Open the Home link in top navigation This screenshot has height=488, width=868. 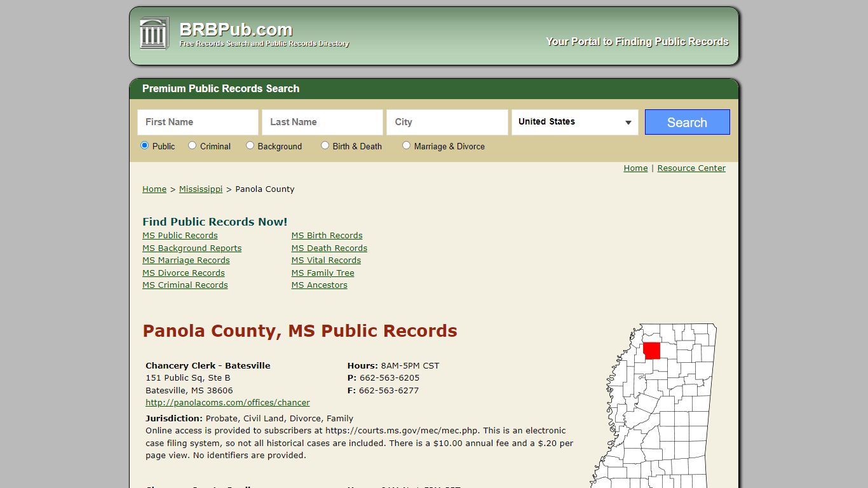(x=635, y=168)
